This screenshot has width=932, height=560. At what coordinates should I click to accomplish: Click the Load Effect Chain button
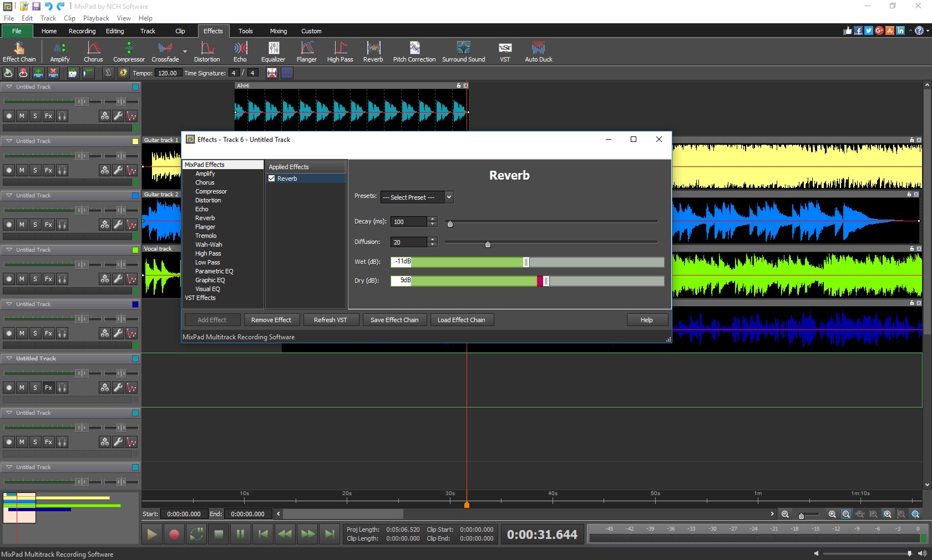click(462, 319)
